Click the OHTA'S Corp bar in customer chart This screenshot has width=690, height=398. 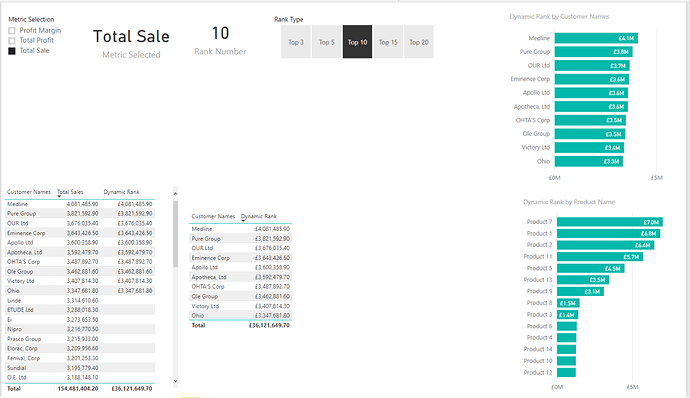coord(590,120)
